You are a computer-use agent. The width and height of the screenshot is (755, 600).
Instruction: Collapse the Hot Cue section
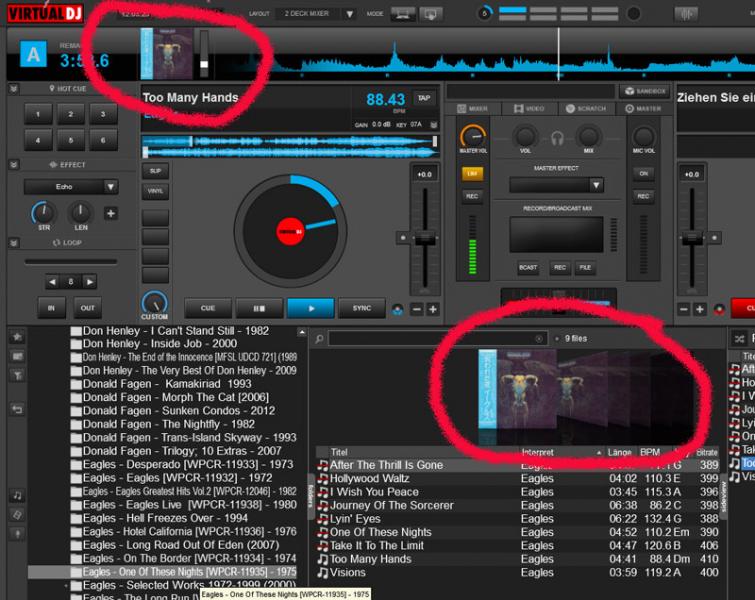13,89
